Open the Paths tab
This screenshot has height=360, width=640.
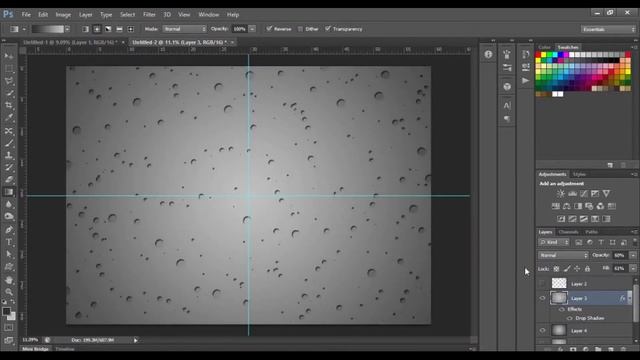click(591, 232)
